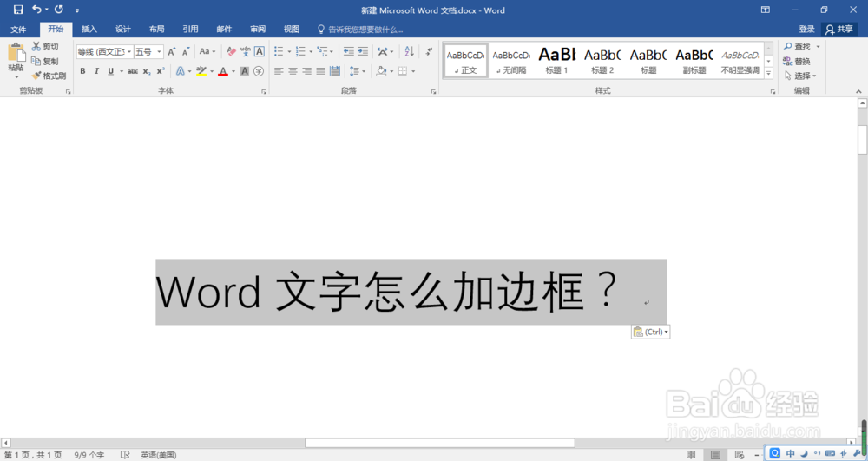868x461 pixels.
Task: Switch to the 视图 tab
Action: coord(291,30)
